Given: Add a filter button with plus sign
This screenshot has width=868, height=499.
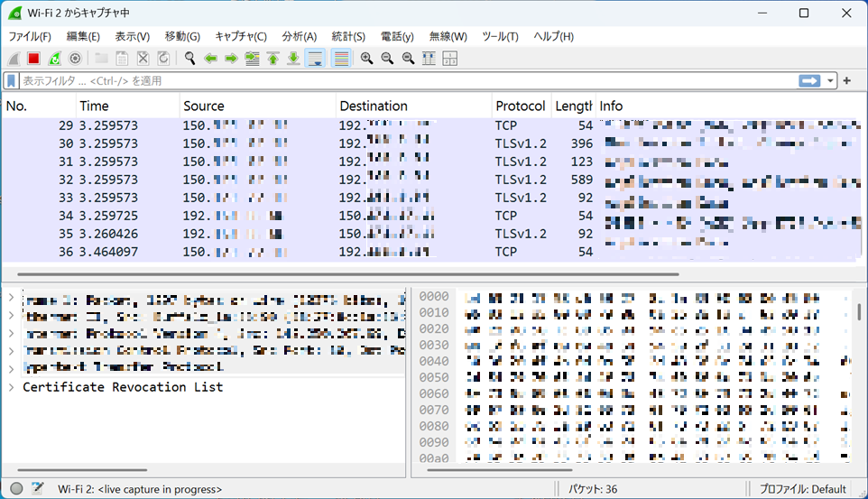Looking at the screenshot, I should pos(847,81).
